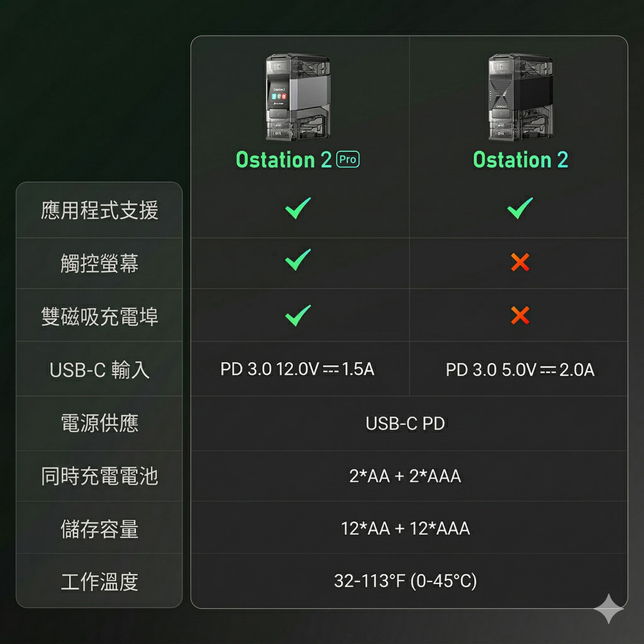Select the USB-C 輸入 row label
Image resolution: width=644 pixels, height=644 pixels.
point(100,370)
